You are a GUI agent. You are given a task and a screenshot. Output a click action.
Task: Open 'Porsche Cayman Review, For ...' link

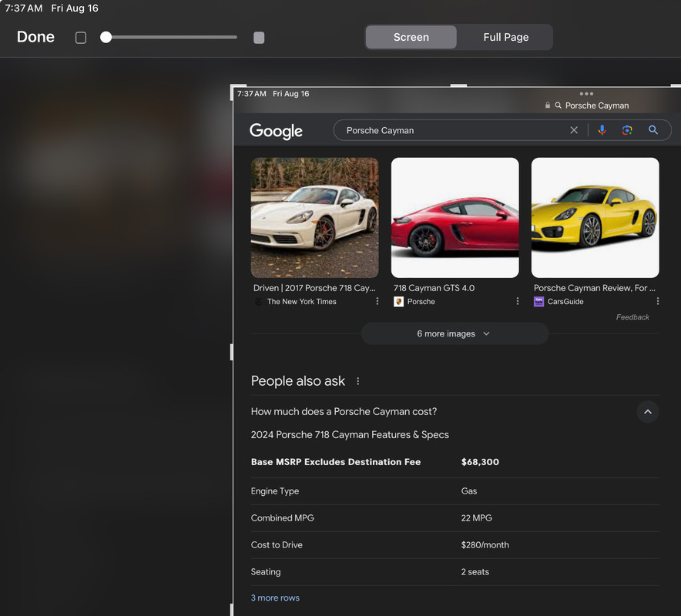pyautogui.click(x=594, y=288)
